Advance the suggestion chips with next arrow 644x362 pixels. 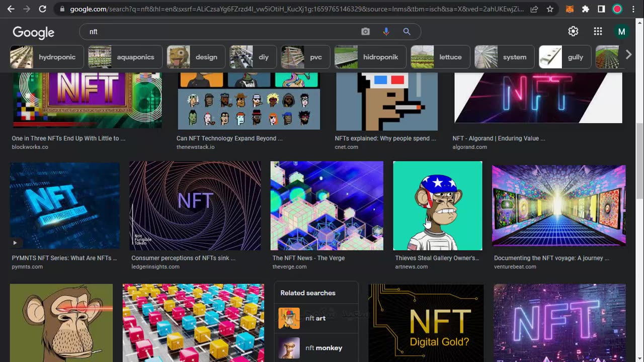coord(628,55)
